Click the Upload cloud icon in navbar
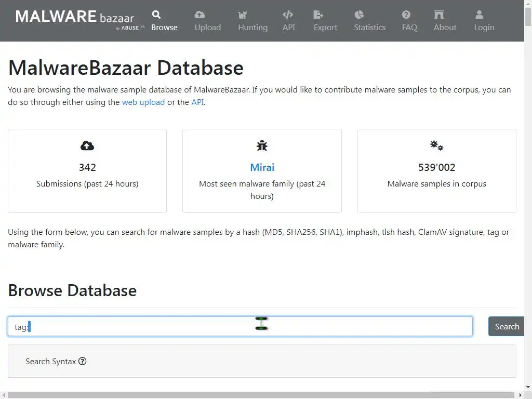The image size is (532, 399). tap(199, 15)
